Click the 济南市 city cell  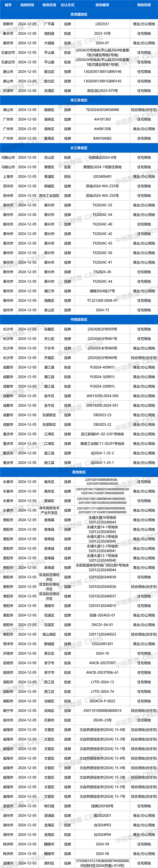(x=8, y=653)
